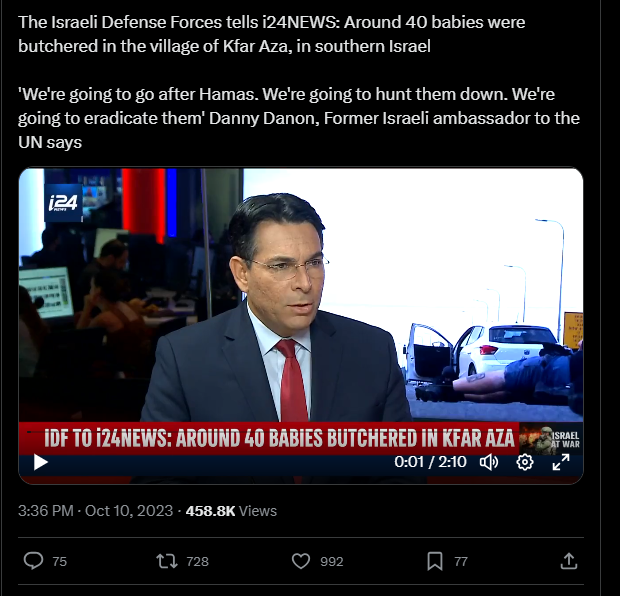This screenshot has width=620, height=596.
Task: View the 458.8K Views analytics
Action: click(x=231, y=511)
